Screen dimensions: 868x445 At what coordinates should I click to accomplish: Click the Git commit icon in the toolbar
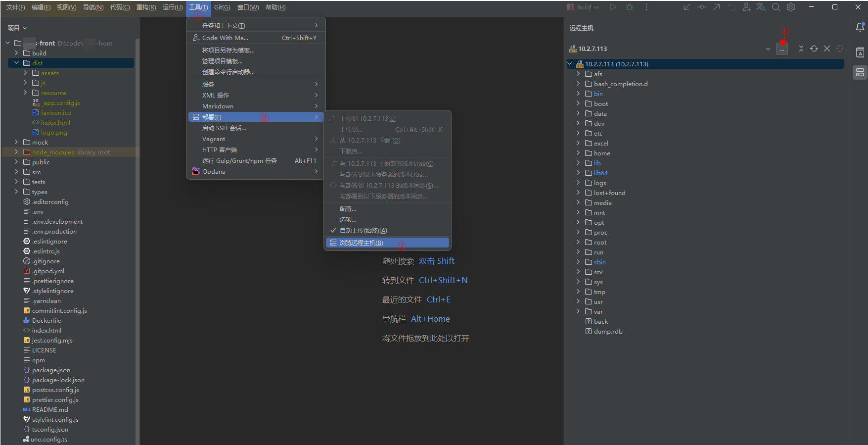pos(702,7)
